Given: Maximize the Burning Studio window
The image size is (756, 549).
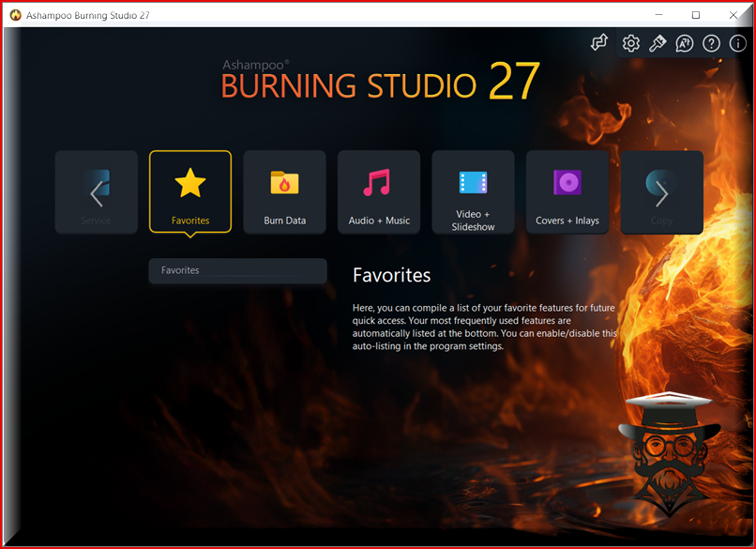Looking at the screenshot, I should (x=695, y=15).
